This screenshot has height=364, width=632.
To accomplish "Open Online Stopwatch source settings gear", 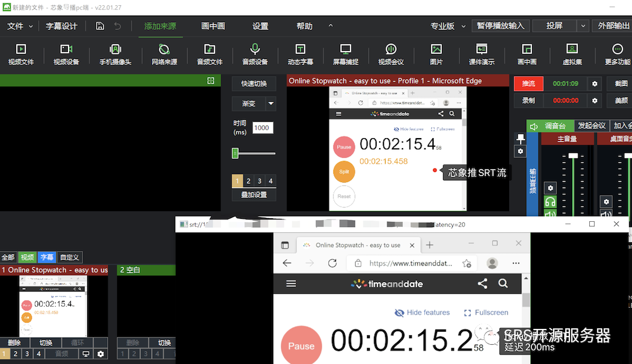I will pos(101,354).
